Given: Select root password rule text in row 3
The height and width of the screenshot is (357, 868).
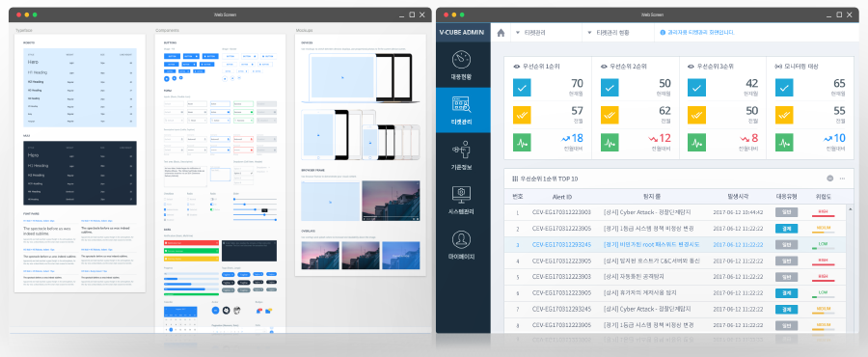Looking at the screenshot, I should click(652, 244).
